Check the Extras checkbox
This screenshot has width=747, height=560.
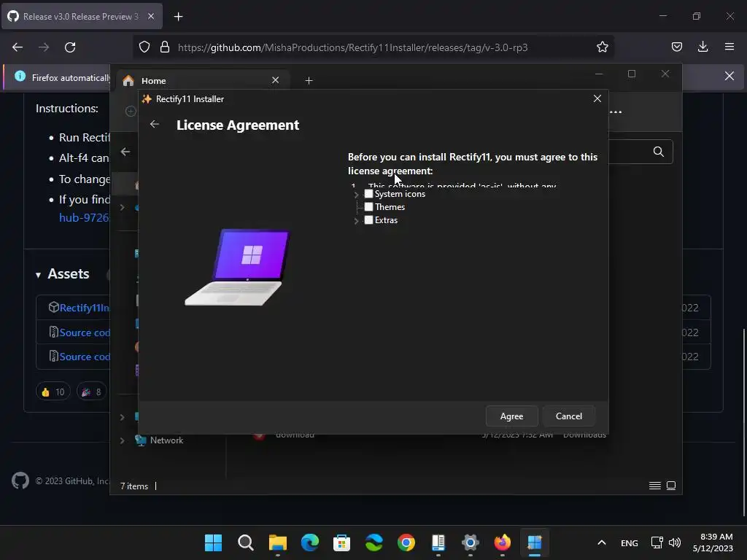(x=368, y=220)
